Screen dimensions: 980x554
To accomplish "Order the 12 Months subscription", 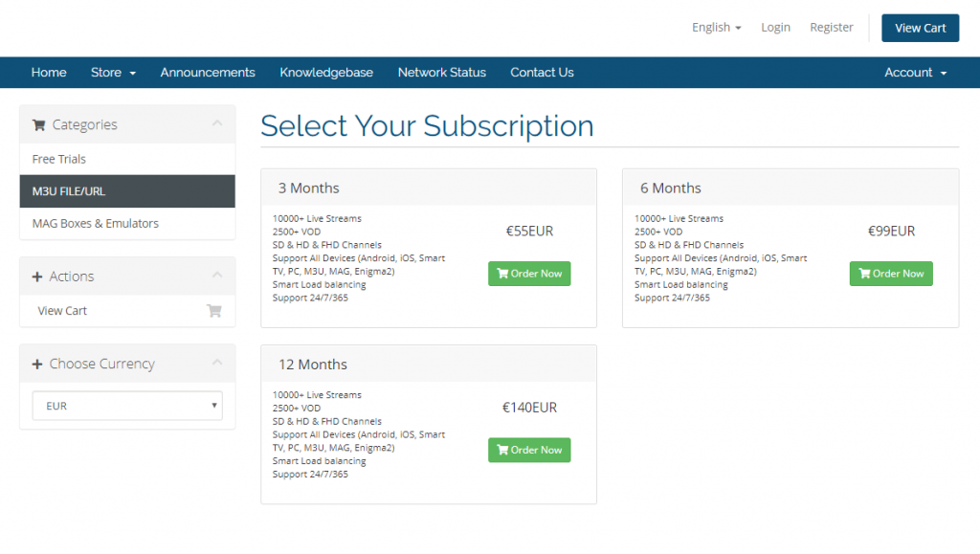I will 529,450.
